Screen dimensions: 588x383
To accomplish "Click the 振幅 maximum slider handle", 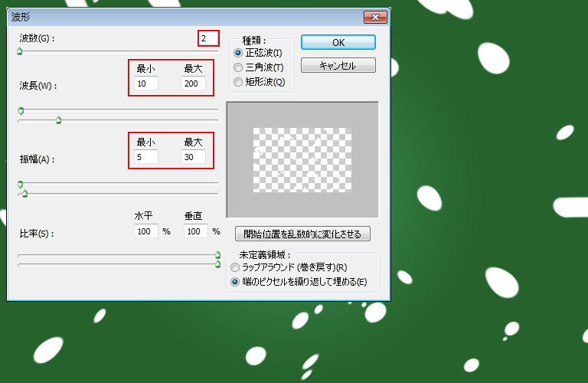I will [x=24, y=194].
